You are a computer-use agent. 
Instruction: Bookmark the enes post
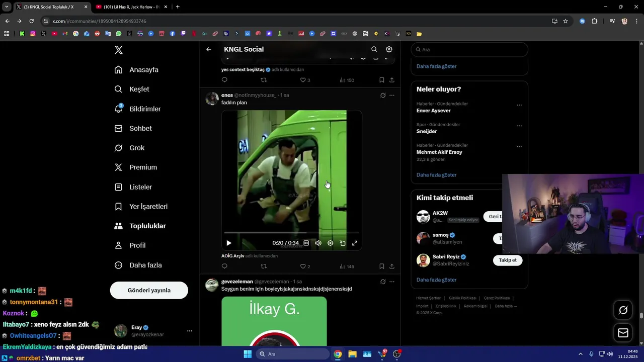tap(382, 266)
